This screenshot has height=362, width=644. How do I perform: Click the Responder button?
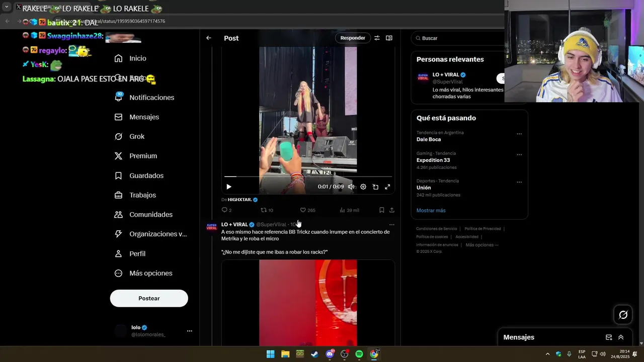[x=353, y=38]
